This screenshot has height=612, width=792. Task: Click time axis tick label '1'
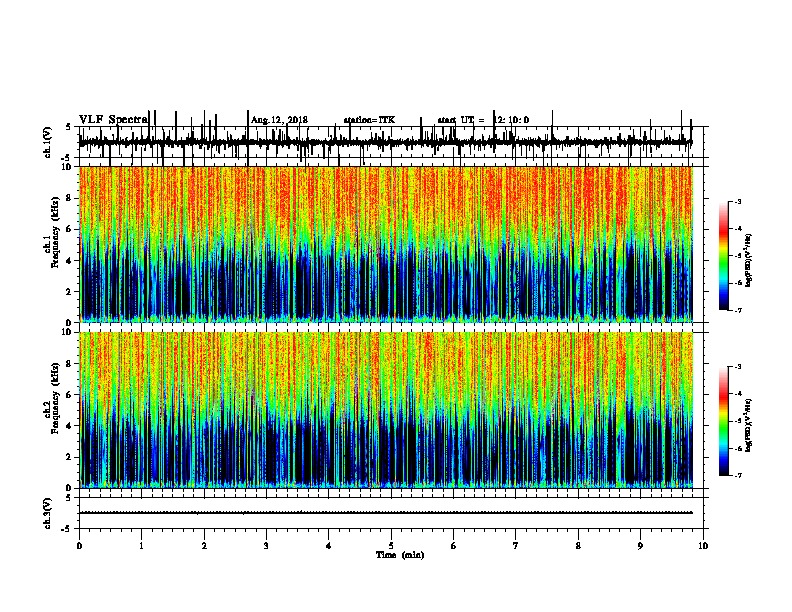[x=142, y=545]
